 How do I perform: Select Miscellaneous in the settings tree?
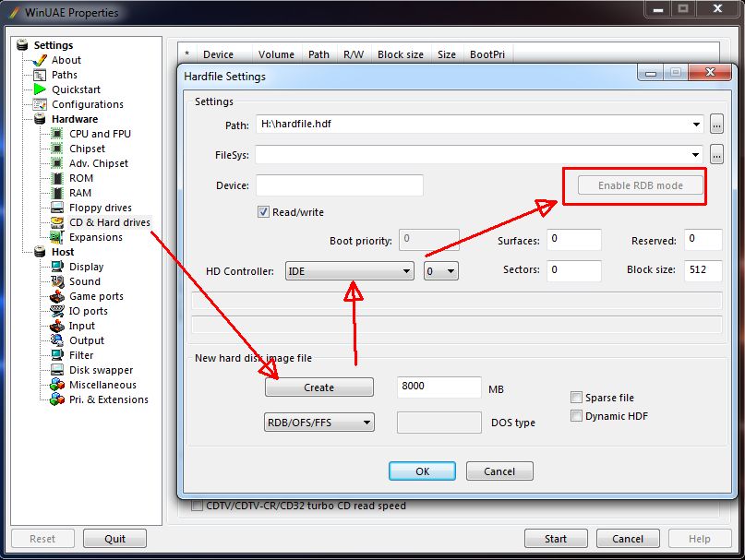pos(102,385)
